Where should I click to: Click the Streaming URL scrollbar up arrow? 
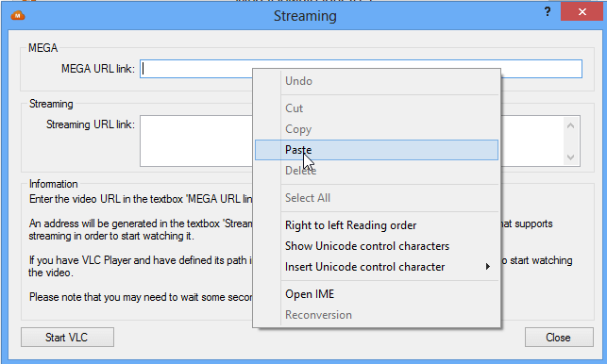pos(570,125)
